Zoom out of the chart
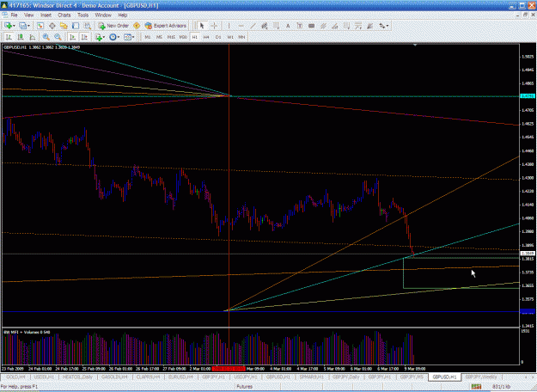 [x=58, y=37]
